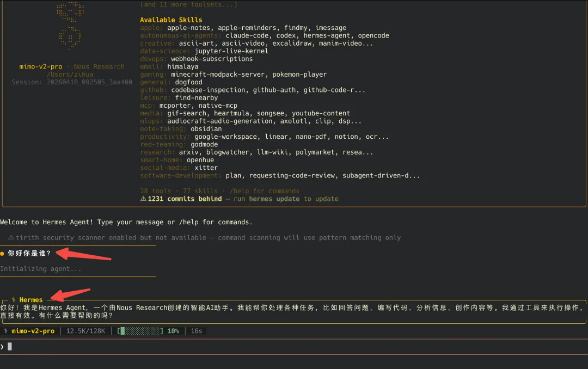Click 'Welcome to Hermes Agent!' message

[46, 222]
